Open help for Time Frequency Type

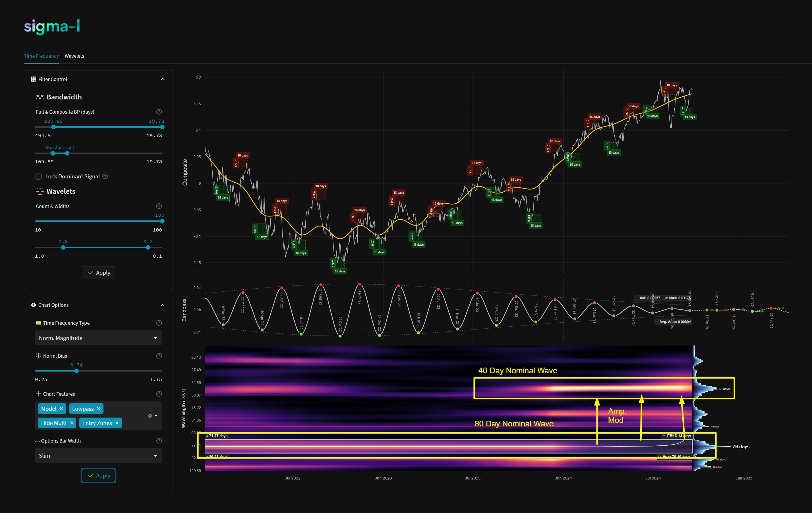(159, 323)
